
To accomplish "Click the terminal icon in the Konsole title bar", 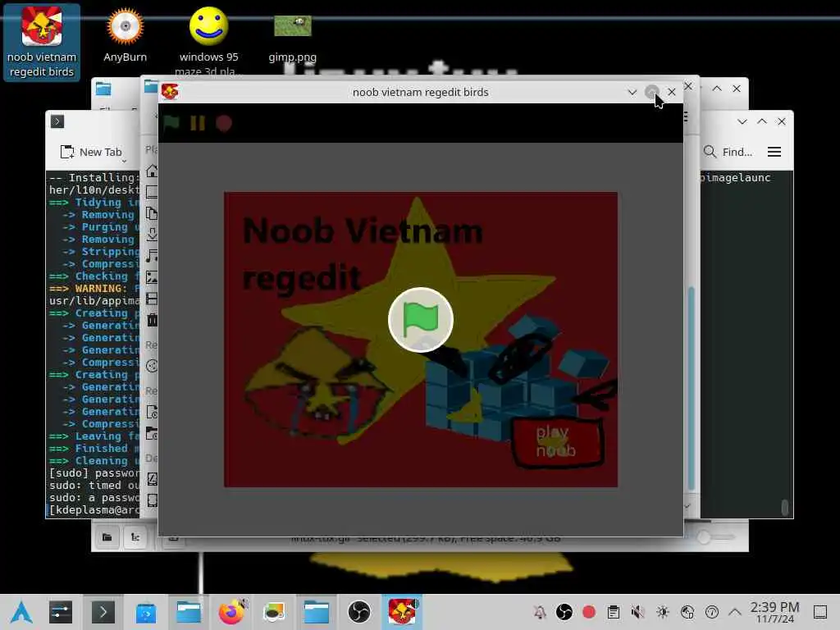I will pyautogui.click(x=57, y=121).
